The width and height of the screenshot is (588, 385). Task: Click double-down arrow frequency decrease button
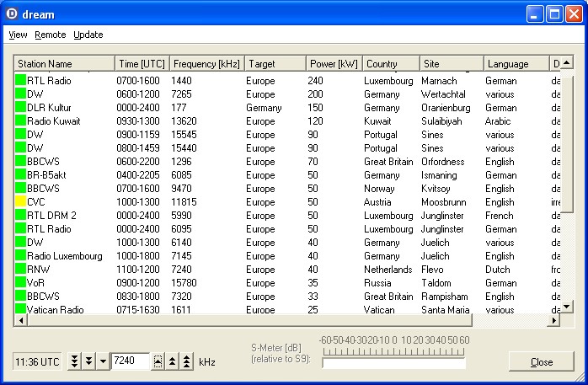coord(88,361)
